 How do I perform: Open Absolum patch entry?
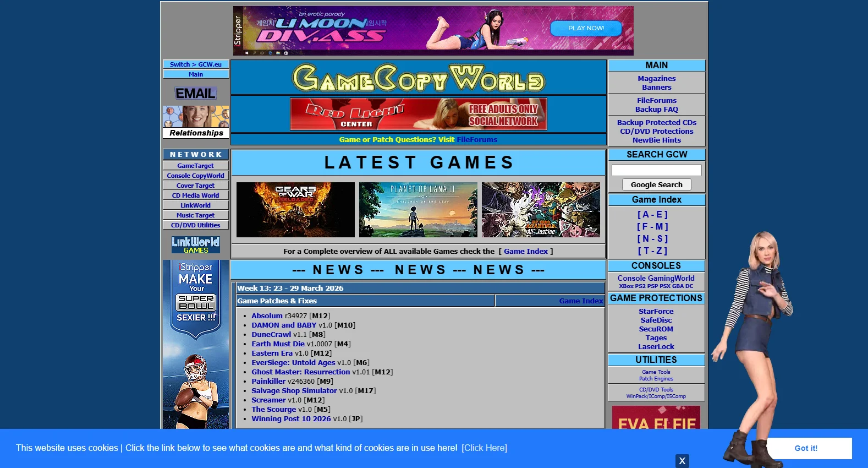click(267, 316)
